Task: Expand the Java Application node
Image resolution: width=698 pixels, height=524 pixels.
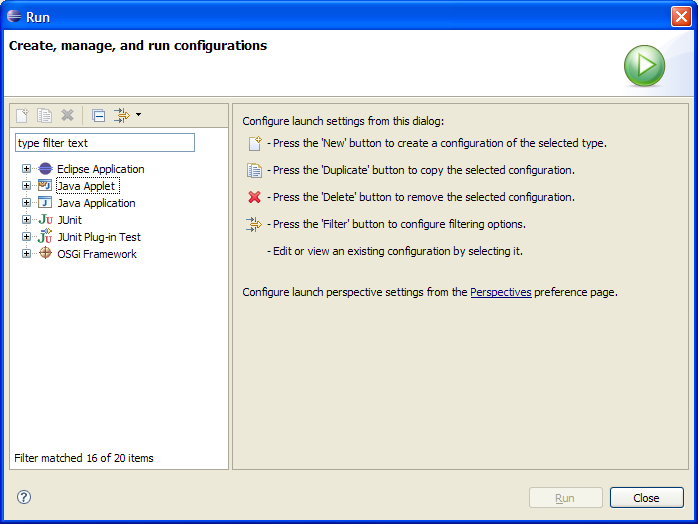Action: (26, 203)
